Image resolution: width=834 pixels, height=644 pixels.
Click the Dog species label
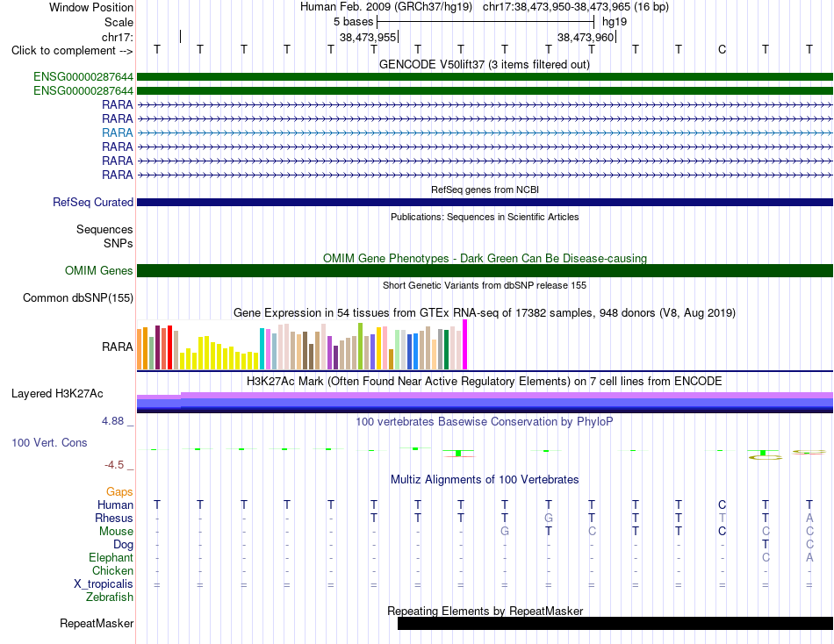click(123, 545)
